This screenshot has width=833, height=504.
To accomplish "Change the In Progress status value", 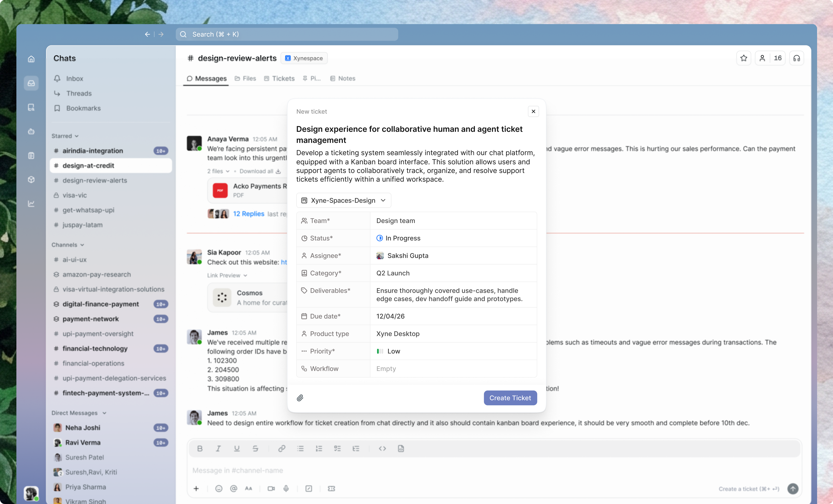I will coord(453,238).
